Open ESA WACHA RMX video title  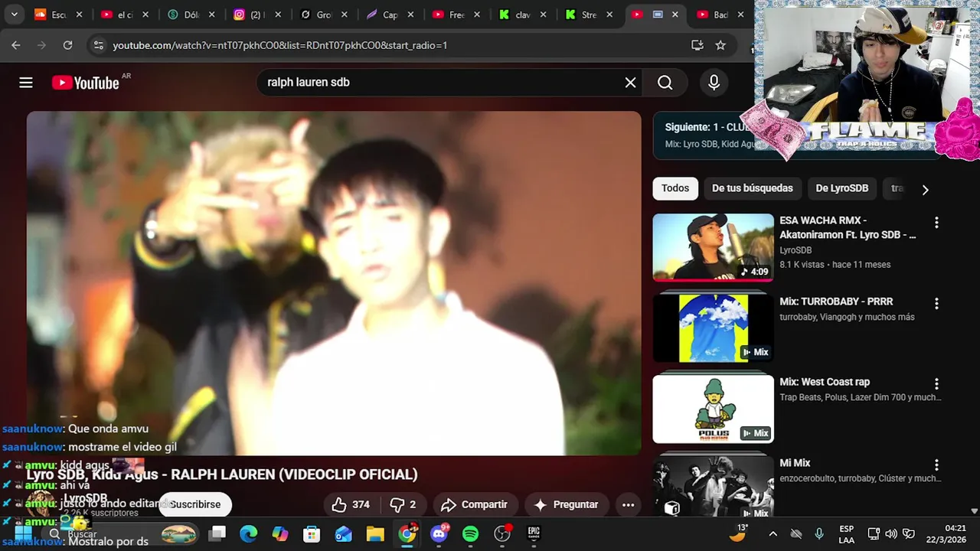click(848, 228)
